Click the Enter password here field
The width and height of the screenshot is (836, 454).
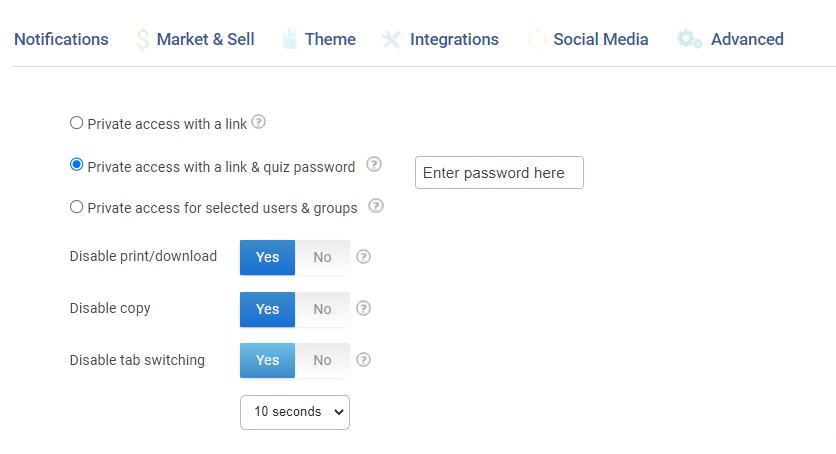(499, 173)
